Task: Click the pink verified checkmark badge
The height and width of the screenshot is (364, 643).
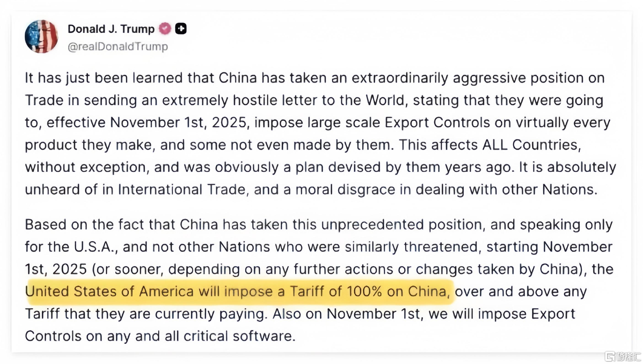Action: pos(165,29)
